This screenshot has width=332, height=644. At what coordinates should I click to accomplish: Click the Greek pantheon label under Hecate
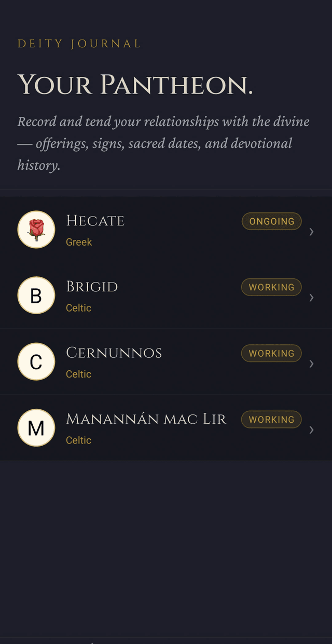click(x=79, y=242)
